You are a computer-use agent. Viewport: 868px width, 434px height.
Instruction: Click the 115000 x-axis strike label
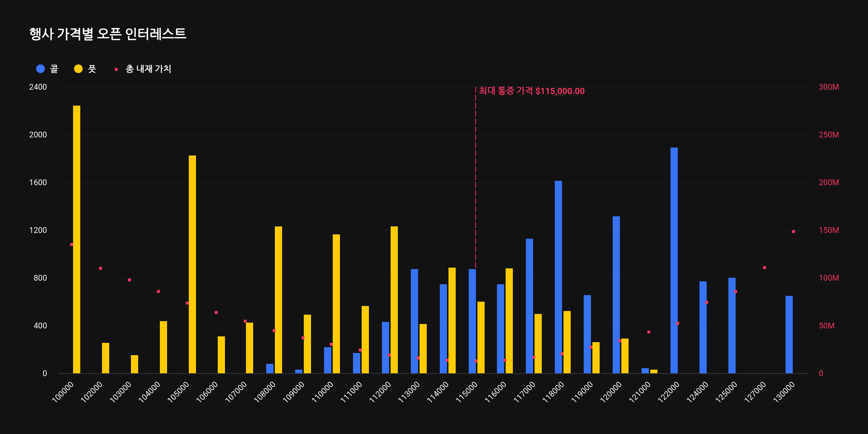467,392
